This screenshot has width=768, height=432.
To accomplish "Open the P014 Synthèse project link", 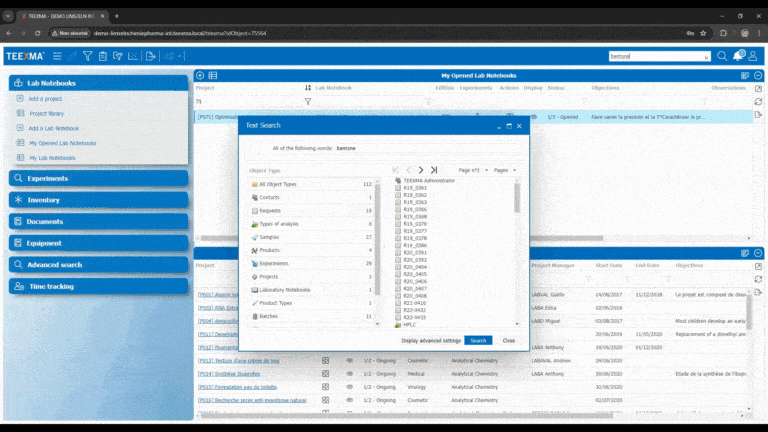I will point(229,374).
